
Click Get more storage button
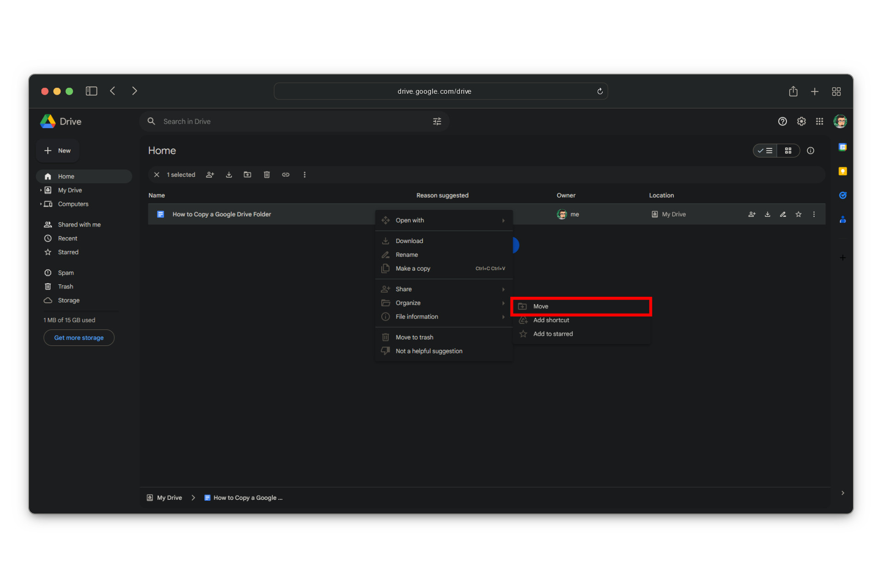click(x=79, y=338)
